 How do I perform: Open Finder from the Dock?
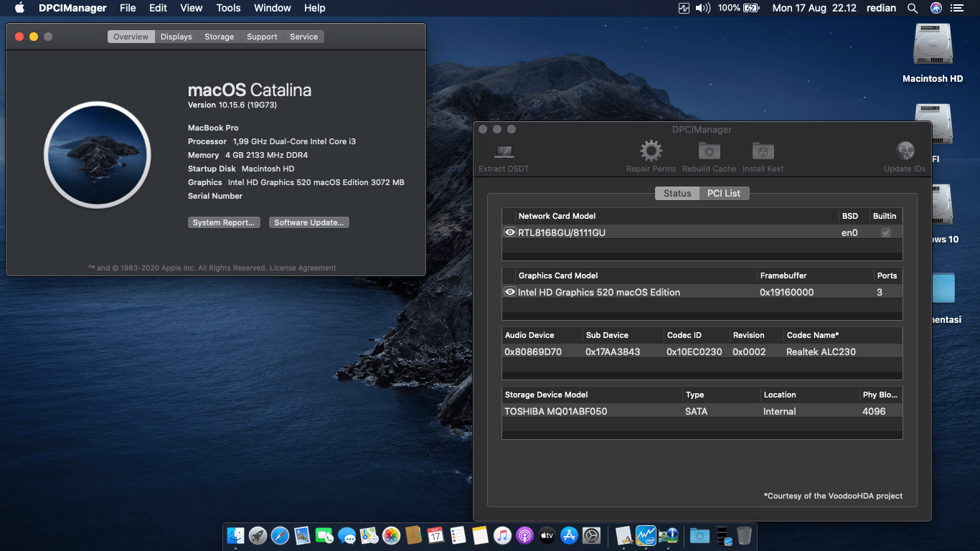235,535
